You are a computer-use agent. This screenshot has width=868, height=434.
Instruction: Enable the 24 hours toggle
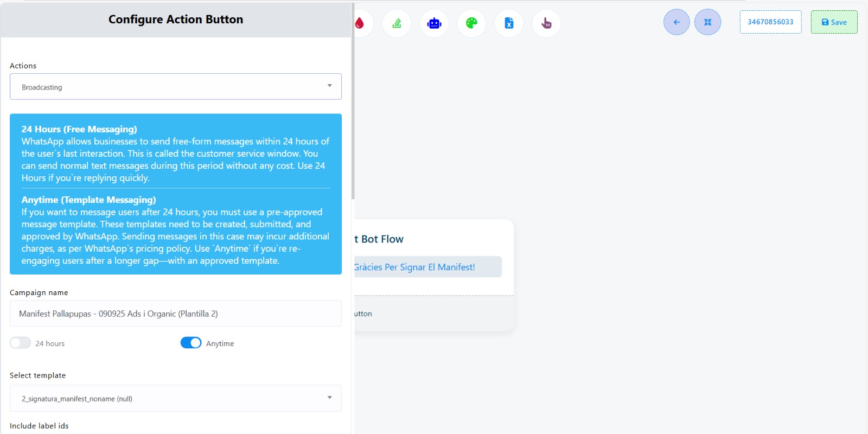pyautogui.click(x=21, y=343)
